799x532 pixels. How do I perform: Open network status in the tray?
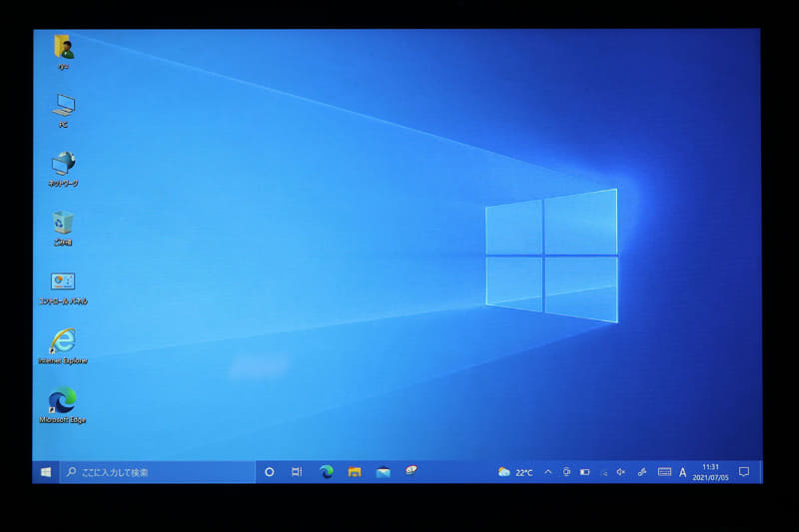pyautogui.click(x=603, y=473)
